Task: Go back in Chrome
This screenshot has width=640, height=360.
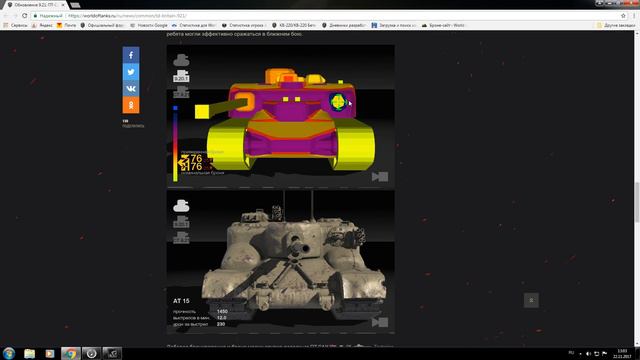Action: (x=6, y=16)
